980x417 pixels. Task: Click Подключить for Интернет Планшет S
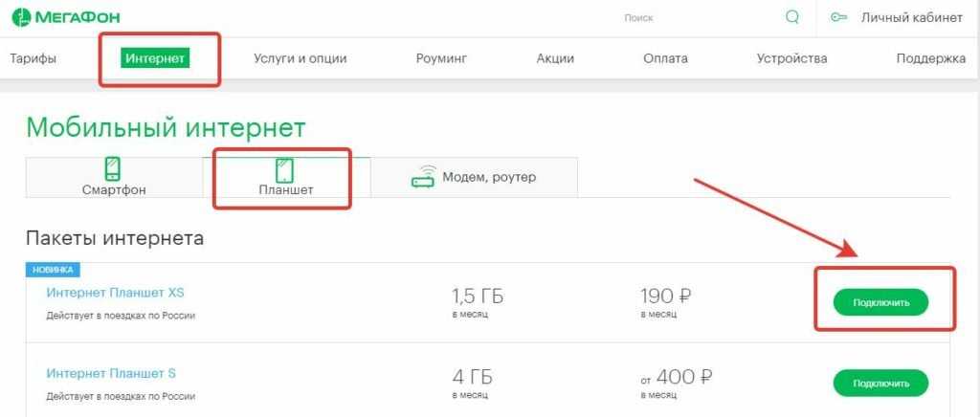point(881,383)
